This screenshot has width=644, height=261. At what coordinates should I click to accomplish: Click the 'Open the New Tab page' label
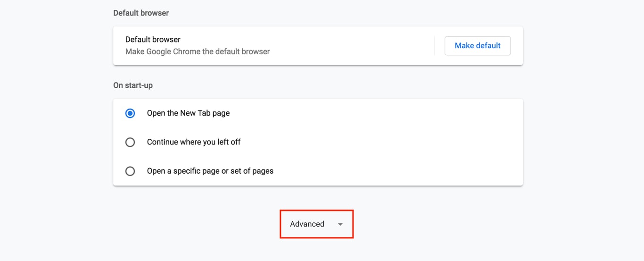(188, 113)
